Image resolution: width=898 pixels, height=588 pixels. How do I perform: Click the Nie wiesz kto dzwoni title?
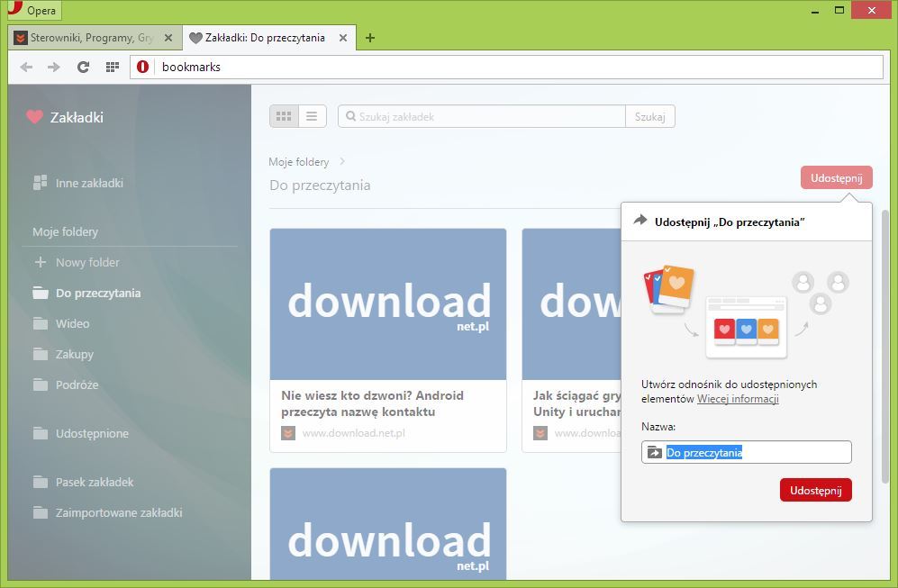coord(372,403)
